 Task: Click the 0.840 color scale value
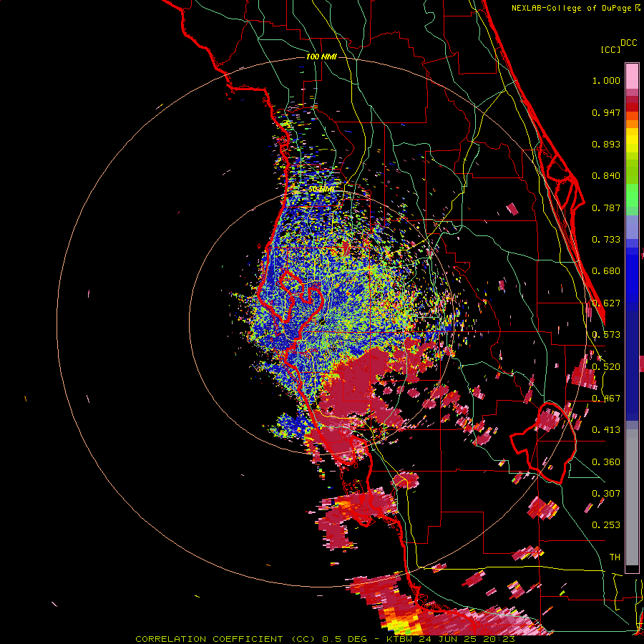click(x=606, y=176)
